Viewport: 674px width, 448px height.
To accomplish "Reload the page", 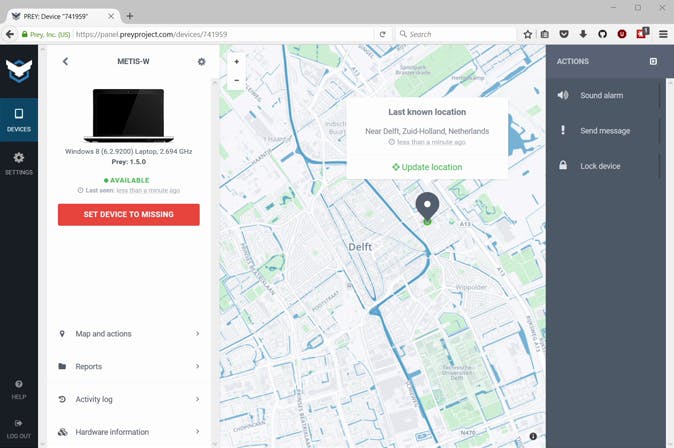I will coord(382,34).
